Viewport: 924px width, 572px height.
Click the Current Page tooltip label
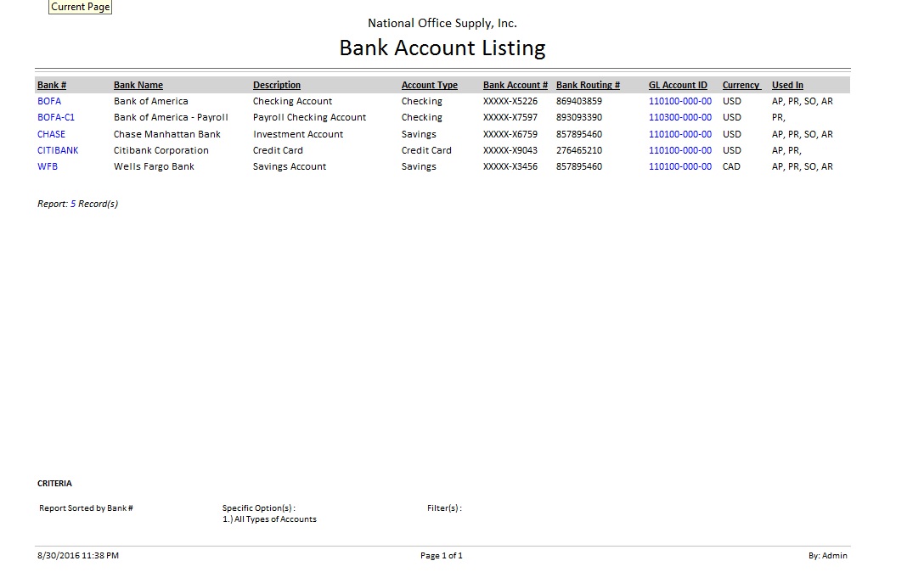click(81, 7)
